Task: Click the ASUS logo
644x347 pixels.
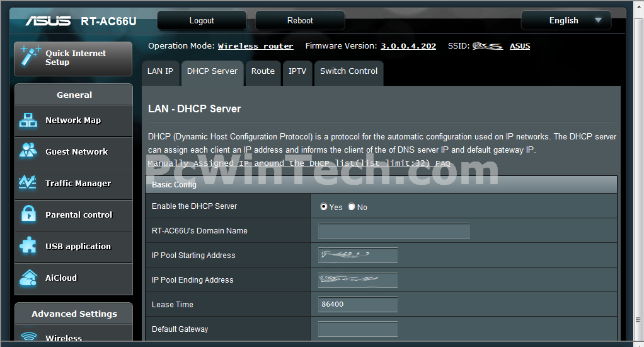Action: 48,21
